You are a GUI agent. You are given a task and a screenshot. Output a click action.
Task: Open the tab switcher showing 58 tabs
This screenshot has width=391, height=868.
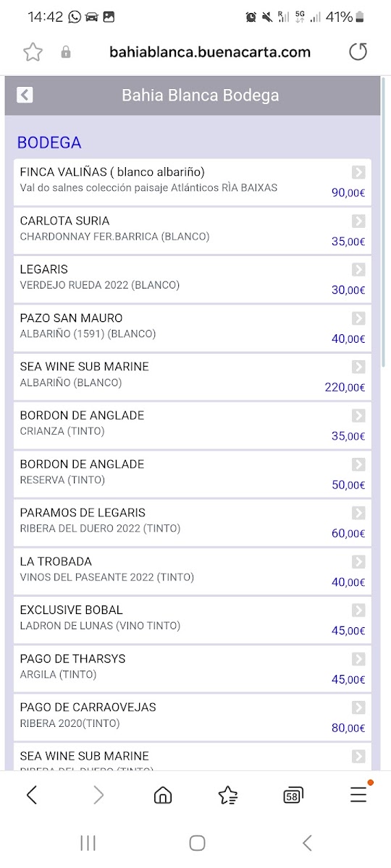click(x=293, y=796)
